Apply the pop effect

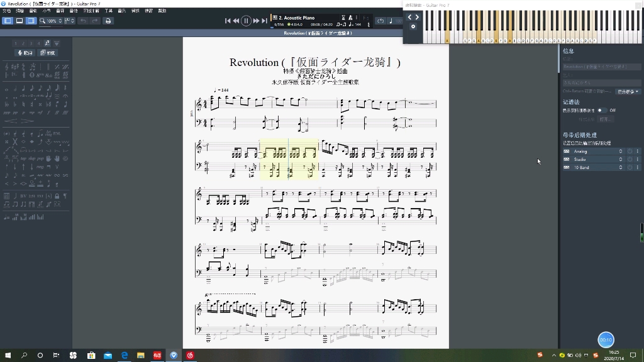click(40, 158)
